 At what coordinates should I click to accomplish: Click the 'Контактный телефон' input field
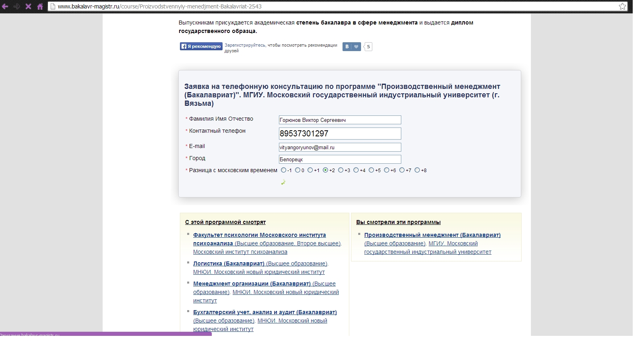pyautogui.click(x=340, y=134)
